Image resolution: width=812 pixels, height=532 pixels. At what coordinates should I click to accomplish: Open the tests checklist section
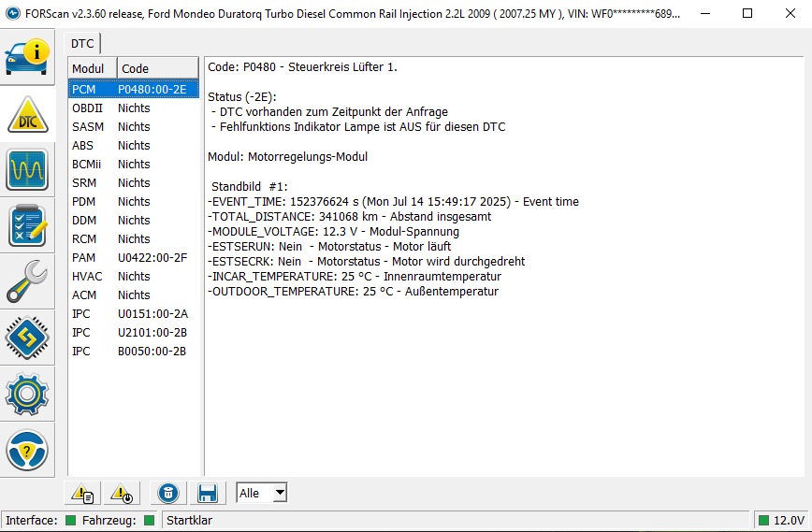point(27,225)
